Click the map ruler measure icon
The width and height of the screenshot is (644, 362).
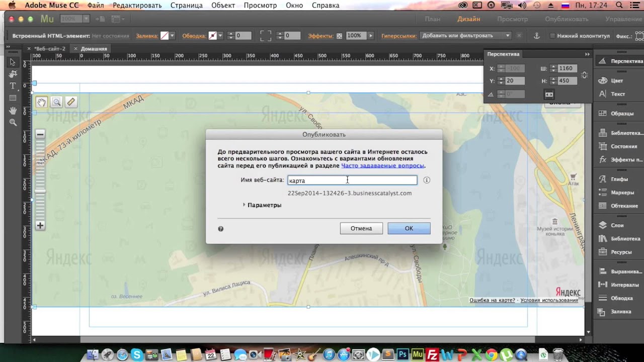tap(71, 102)
